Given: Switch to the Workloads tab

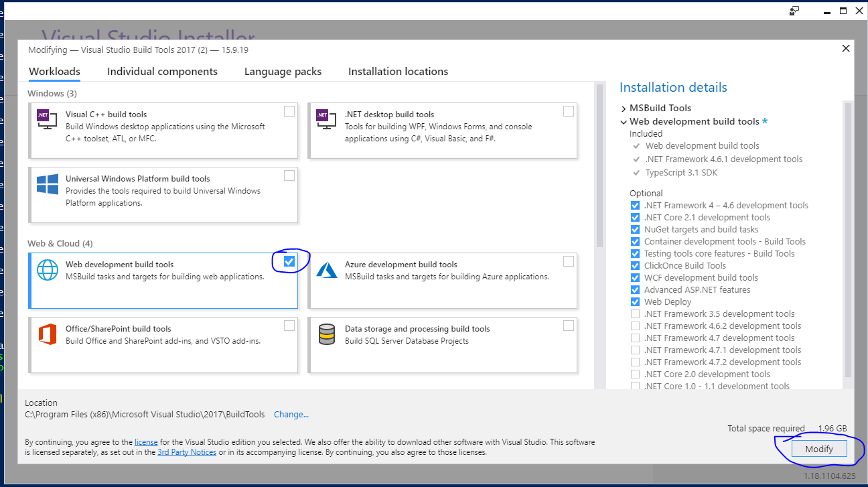Looking at the screenshot, I should click(54, 72).
